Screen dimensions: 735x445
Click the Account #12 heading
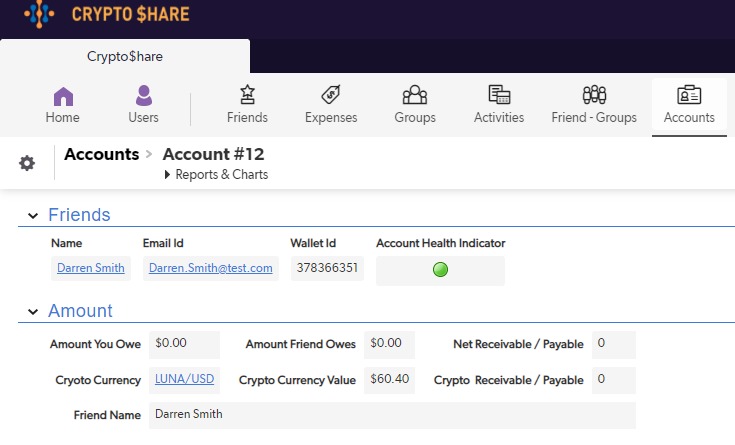coord(213,154)
